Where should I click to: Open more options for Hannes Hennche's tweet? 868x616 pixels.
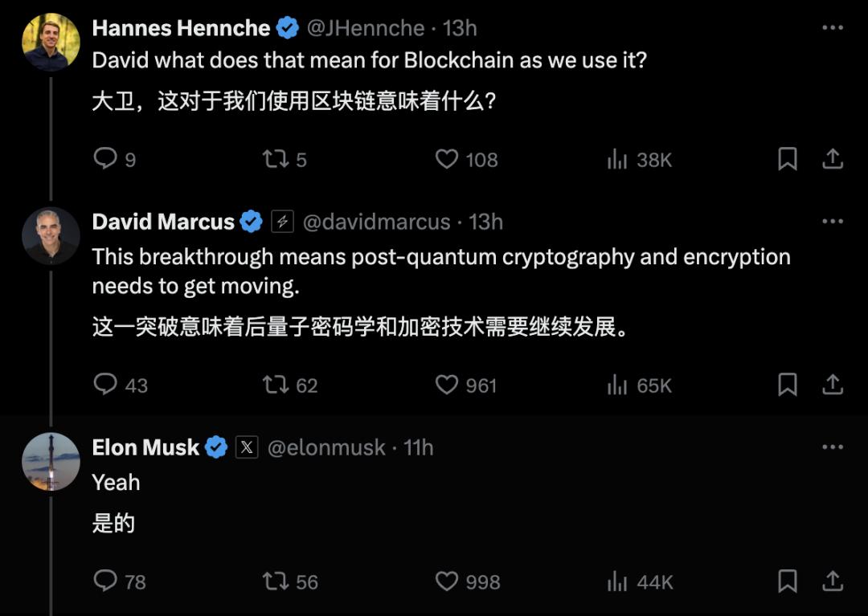click(833, 28)
